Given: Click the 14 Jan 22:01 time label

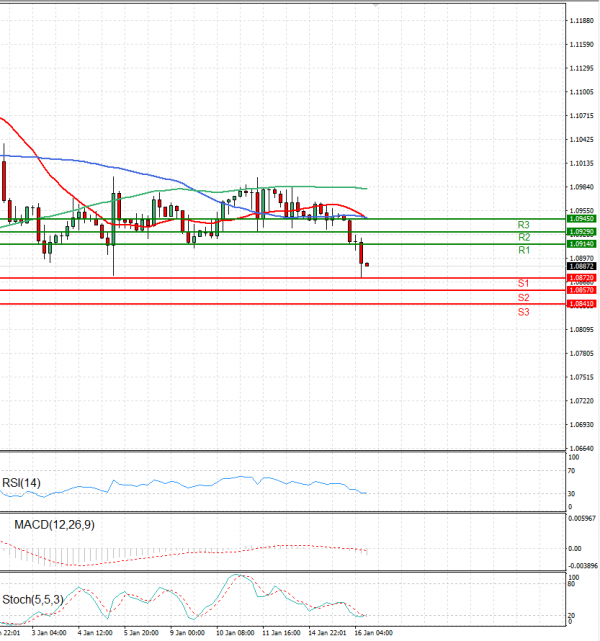Looking at the screenshot, I should [327, 633].
